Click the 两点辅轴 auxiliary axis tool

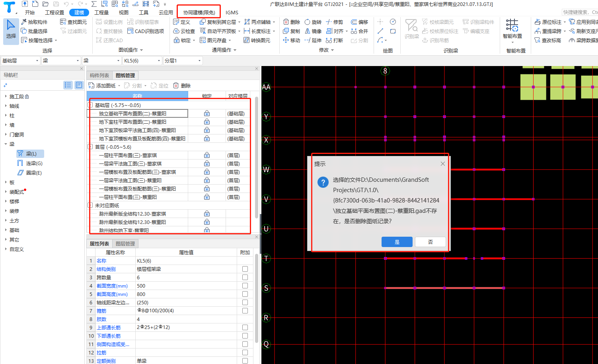tap(257, 22)
